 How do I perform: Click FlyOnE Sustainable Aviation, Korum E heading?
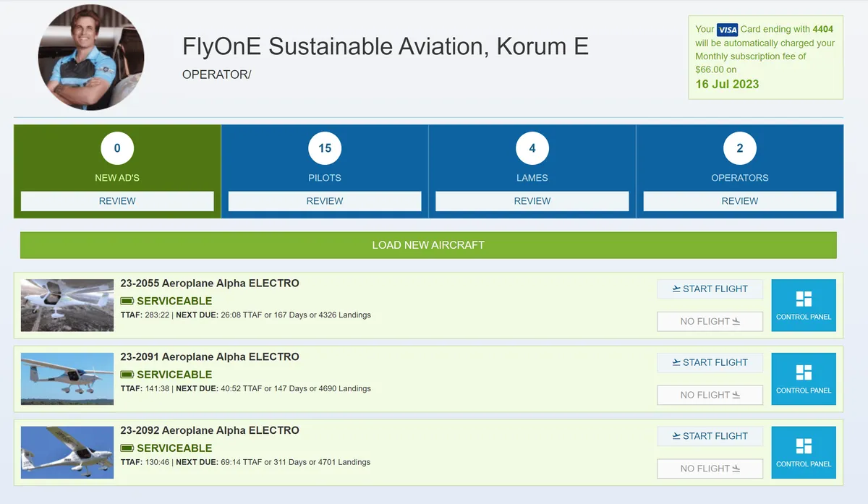pyautogui.click(x=386, y=47)
